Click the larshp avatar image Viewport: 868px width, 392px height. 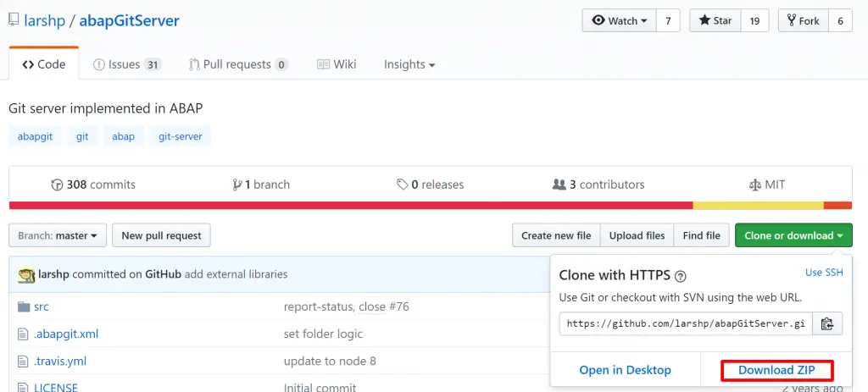(x=26, y=274)
